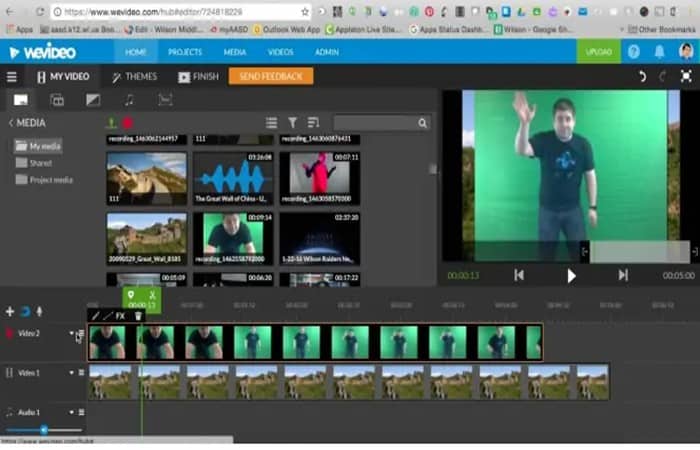
Task: Open the HOME menu in WeVideo
Action: (x=136, y=52)
